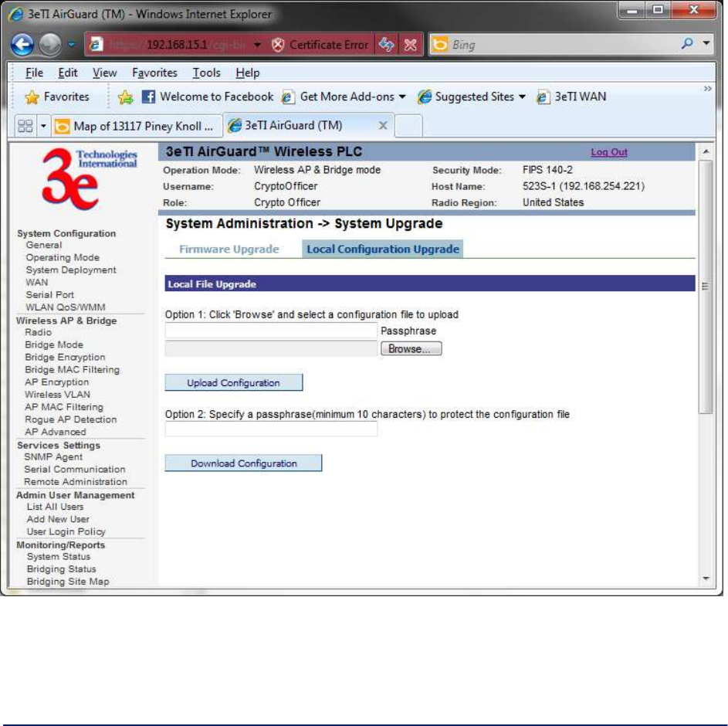Open System Status report

pyautogui.click(x=59, y=556)
